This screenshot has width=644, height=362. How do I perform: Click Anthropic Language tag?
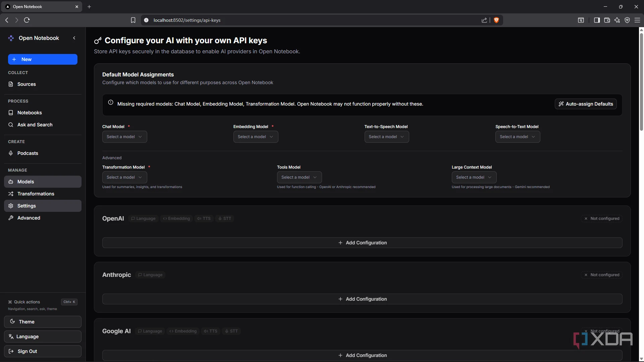(x=150, y=275)
